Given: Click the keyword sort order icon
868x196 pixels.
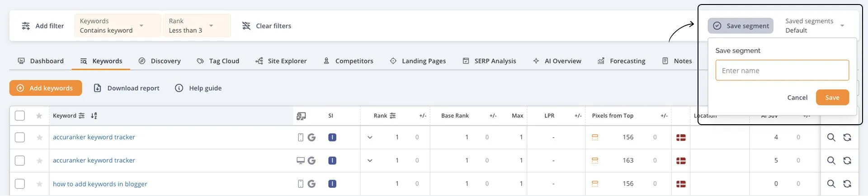Looking at the screenshot, I should [x=94, y=116].
